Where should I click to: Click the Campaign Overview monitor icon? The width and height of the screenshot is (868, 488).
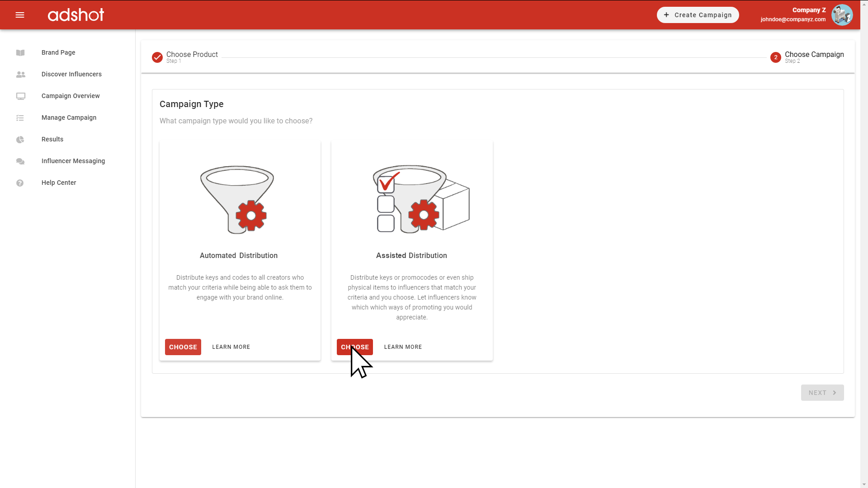[20, 96]
